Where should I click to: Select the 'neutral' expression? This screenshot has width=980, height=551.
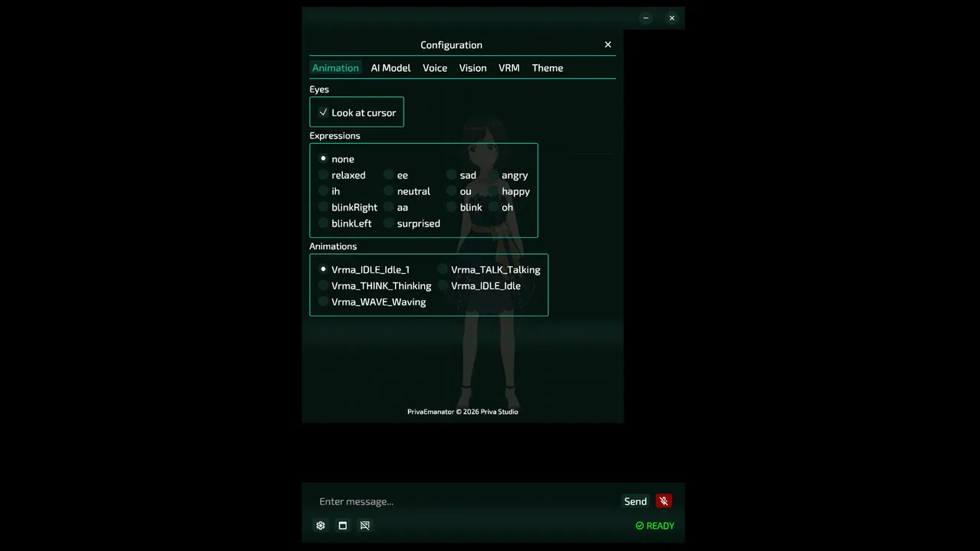[389, 191]
